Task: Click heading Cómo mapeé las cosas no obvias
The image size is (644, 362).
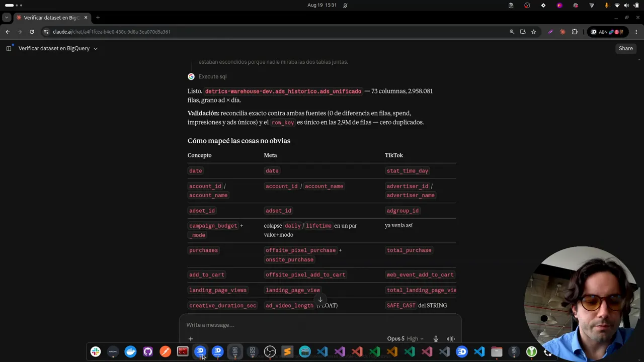Action: (239, 141)
